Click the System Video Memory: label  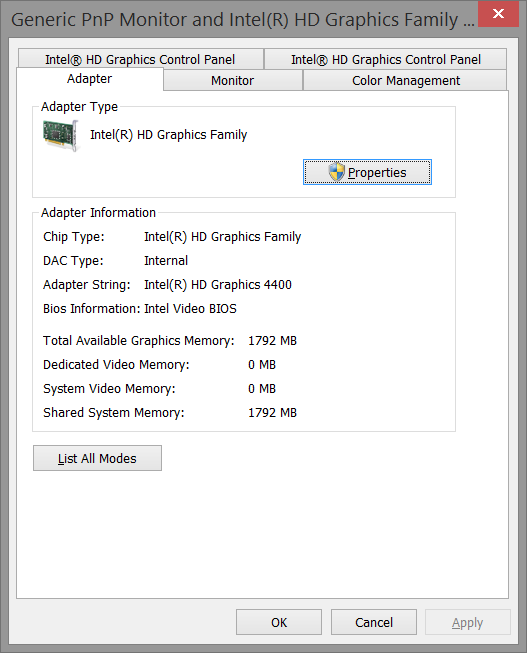(x=109, y=389)
